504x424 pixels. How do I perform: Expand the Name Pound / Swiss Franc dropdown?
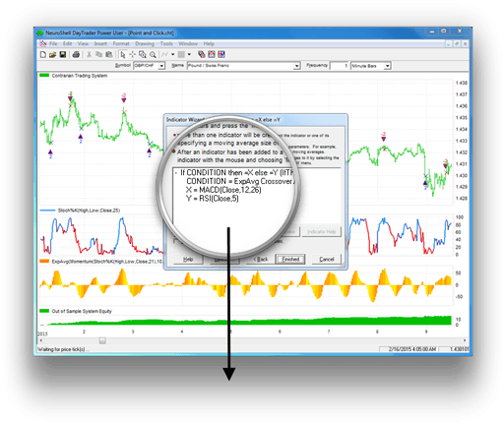[296, 66]
